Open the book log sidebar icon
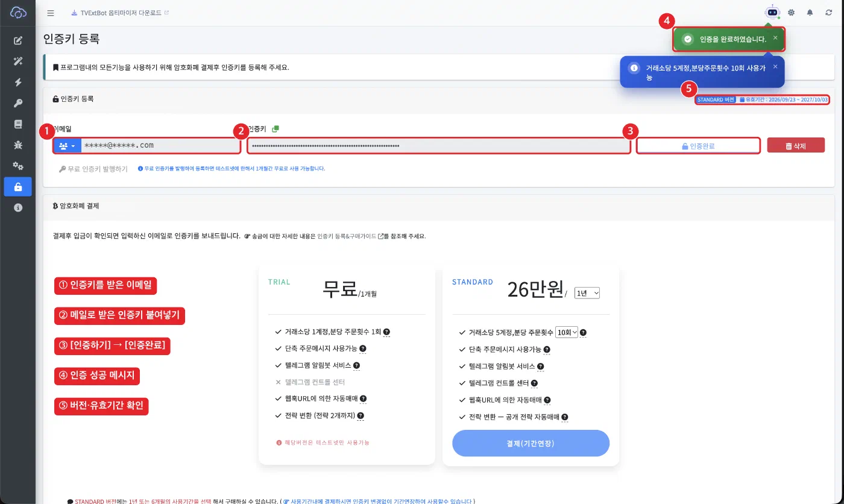Screen dimensions: 844x504 point(18,124)
